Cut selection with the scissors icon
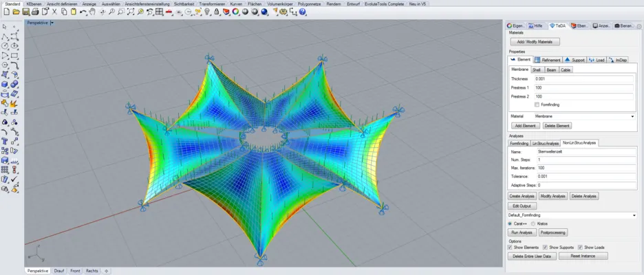 [54, 12]
